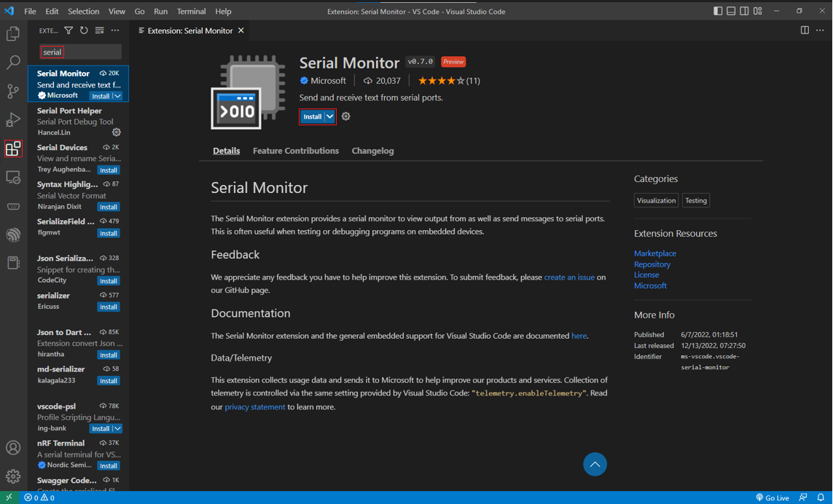Install the Serial Devices extension
The width and height of the screenshot is (833, 504).
109,170
